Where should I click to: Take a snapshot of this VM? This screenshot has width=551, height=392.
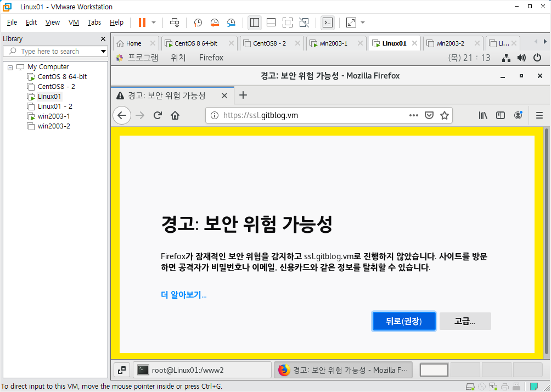click(198, 23)
